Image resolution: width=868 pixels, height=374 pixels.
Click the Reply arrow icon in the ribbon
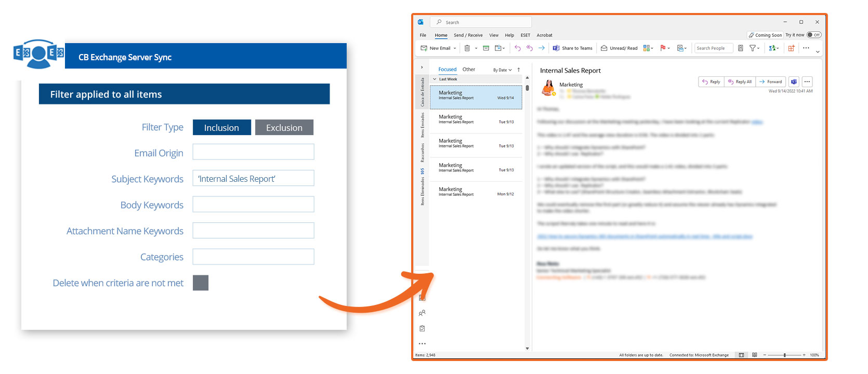point(517,48)
